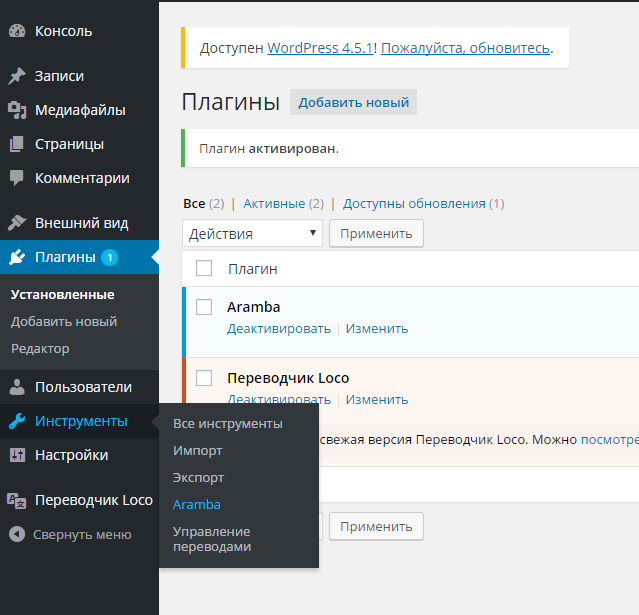639x615 pixels.
Task: Click the Плагины plug icon
Action: 17,257
